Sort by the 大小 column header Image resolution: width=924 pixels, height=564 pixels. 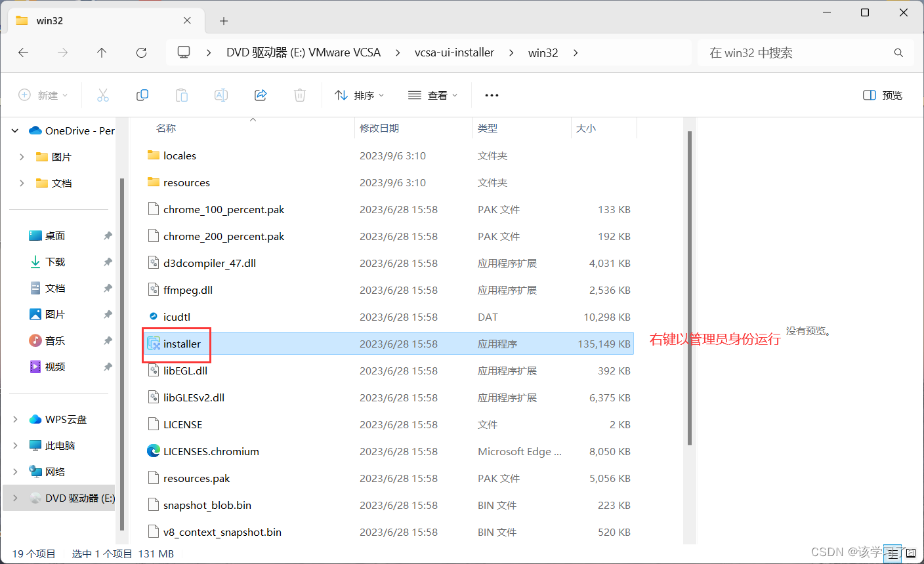[x=586, y=128]
